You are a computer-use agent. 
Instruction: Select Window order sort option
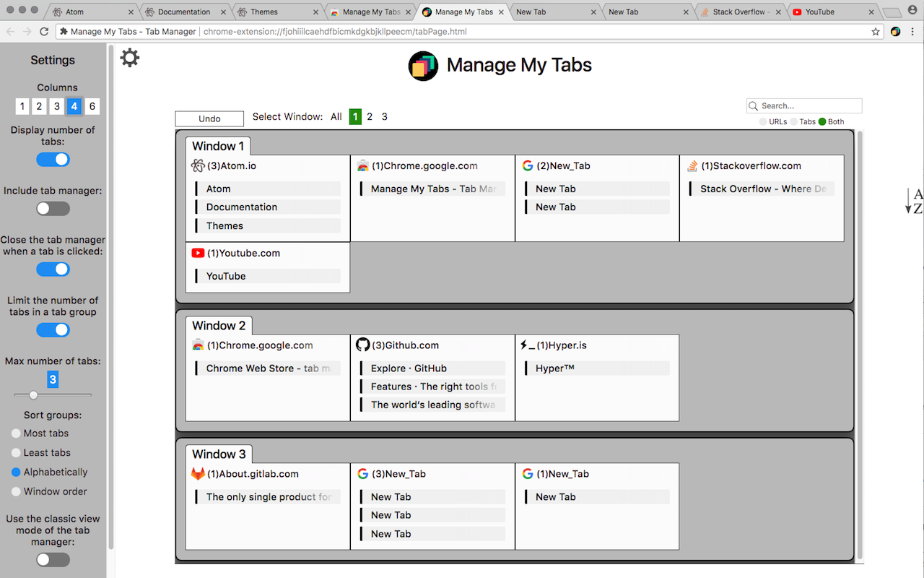tap(17, 492)
